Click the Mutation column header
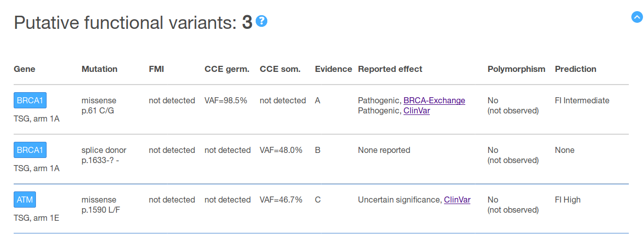The height and width of the screenshot is (238, 644). click(x=99, y=69)
